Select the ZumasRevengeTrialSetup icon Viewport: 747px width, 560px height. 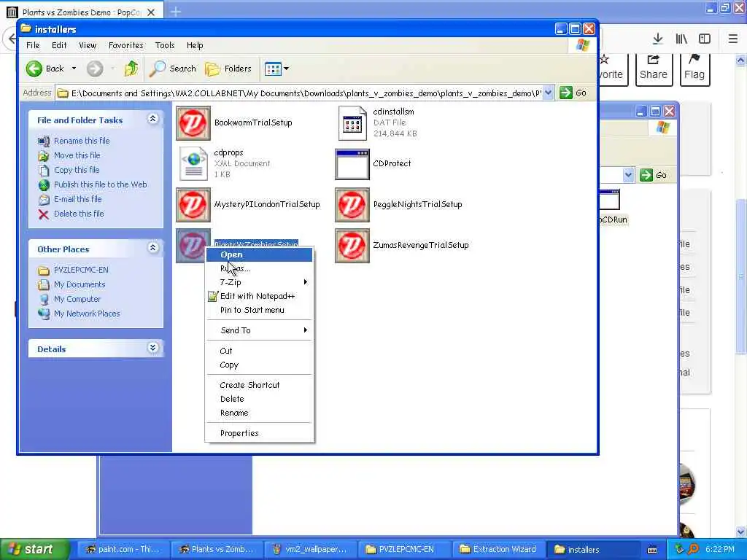click(352, 246)
